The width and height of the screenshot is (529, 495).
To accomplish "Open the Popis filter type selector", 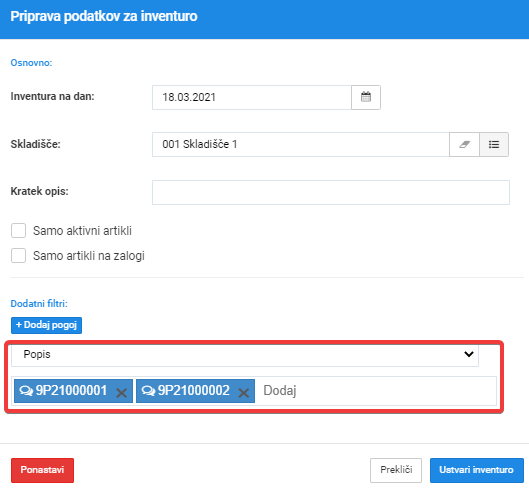I will click(245, 355).
